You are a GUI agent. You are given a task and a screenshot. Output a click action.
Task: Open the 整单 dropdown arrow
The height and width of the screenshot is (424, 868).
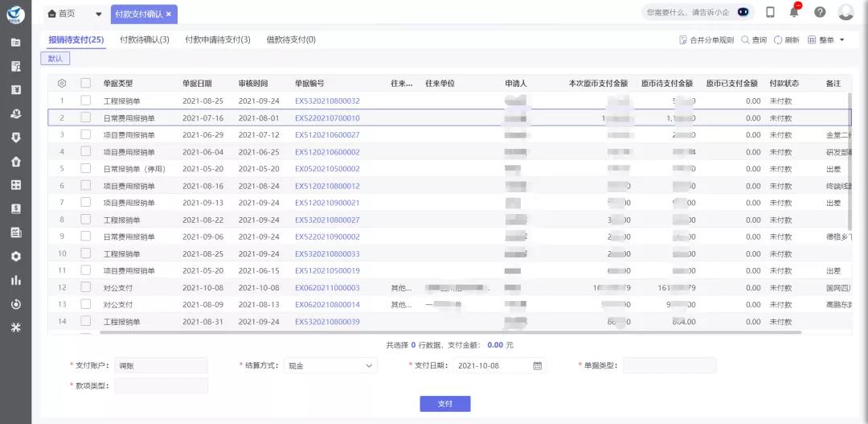841,39
